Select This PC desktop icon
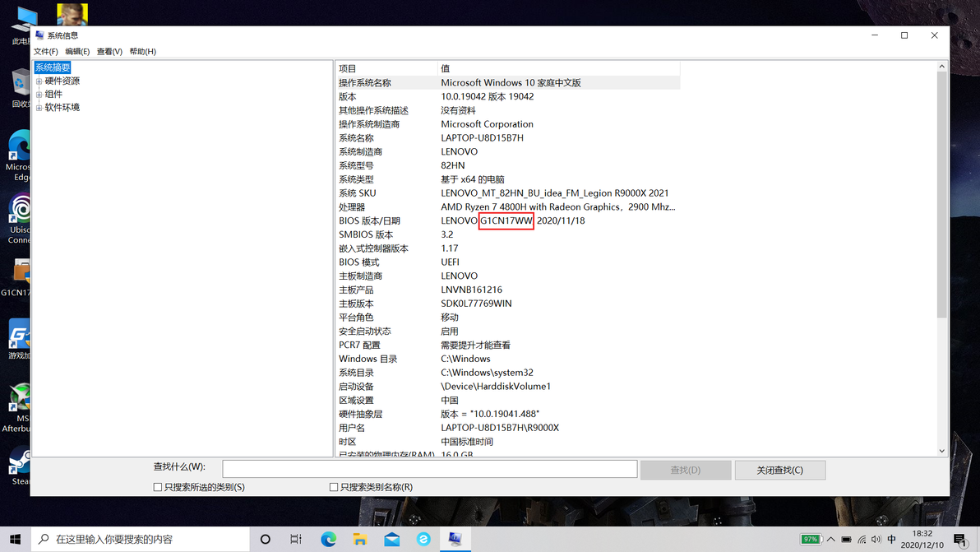The image size is (980, 552). 22,26
